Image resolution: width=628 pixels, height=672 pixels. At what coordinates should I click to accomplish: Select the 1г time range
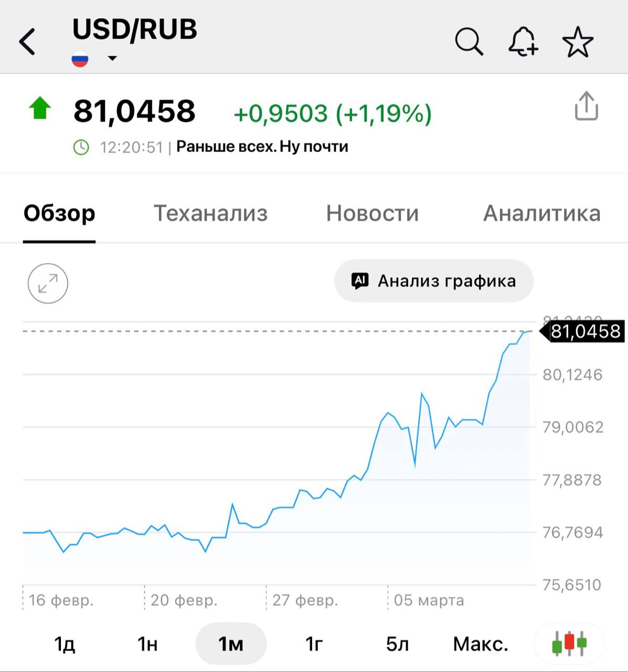coord(314,644)
